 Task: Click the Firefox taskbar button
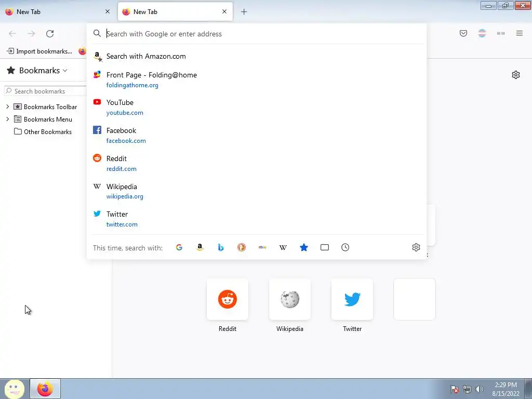point(45,389)
